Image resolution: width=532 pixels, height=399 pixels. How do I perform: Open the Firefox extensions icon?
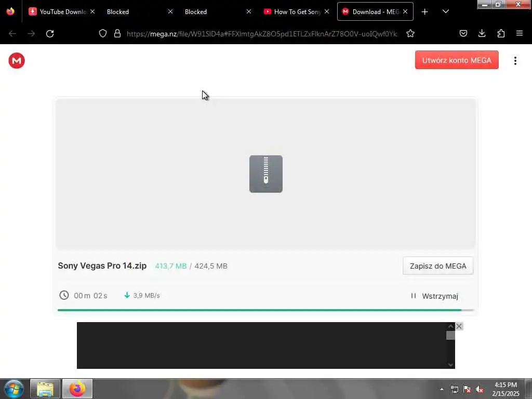coord(501,33)
